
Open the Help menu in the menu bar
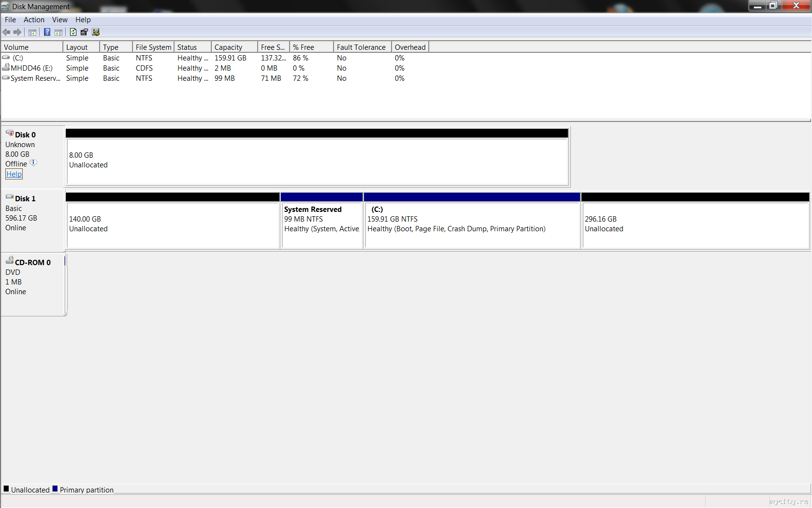pyautogui.click(x=83, y=20)
